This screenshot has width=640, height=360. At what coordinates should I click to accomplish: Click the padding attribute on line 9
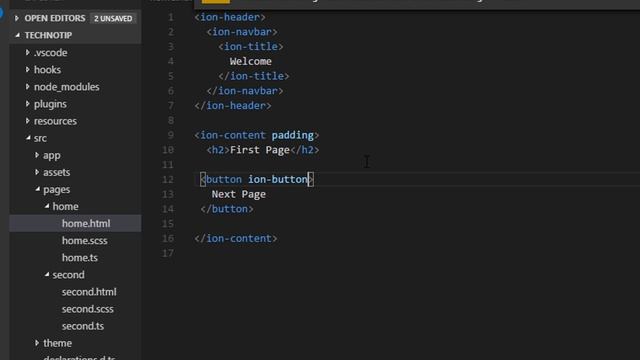293,135
